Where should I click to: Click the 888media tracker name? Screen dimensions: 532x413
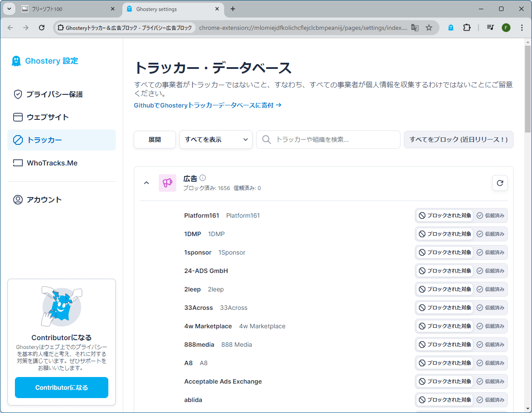[x=199, y=345]
